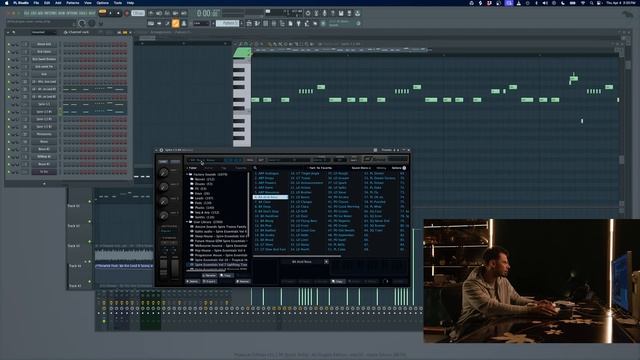640x360 pixels.
Task: Open the Edit menu
Action: point(47,3)
